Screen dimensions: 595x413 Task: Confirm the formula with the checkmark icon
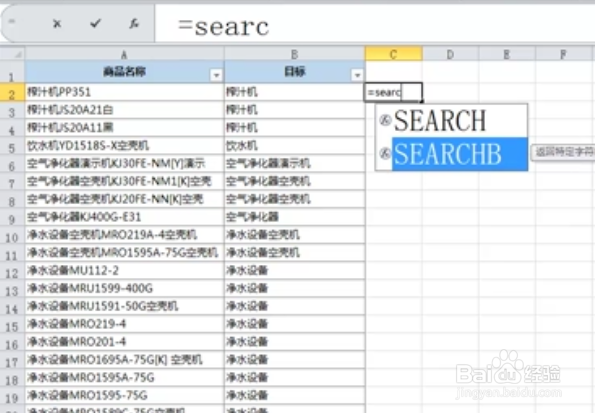coord(95,24)
